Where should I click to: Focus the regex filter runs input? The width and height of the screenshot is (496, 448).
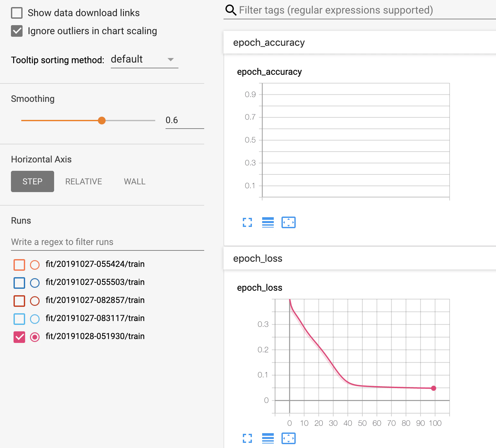108,242
